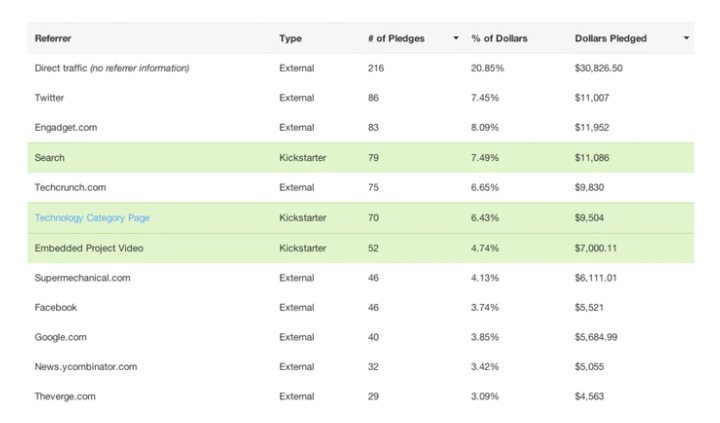720x423 pixels.
Task: Click the # of Pledges sort arrow
Action: point(456,39)
